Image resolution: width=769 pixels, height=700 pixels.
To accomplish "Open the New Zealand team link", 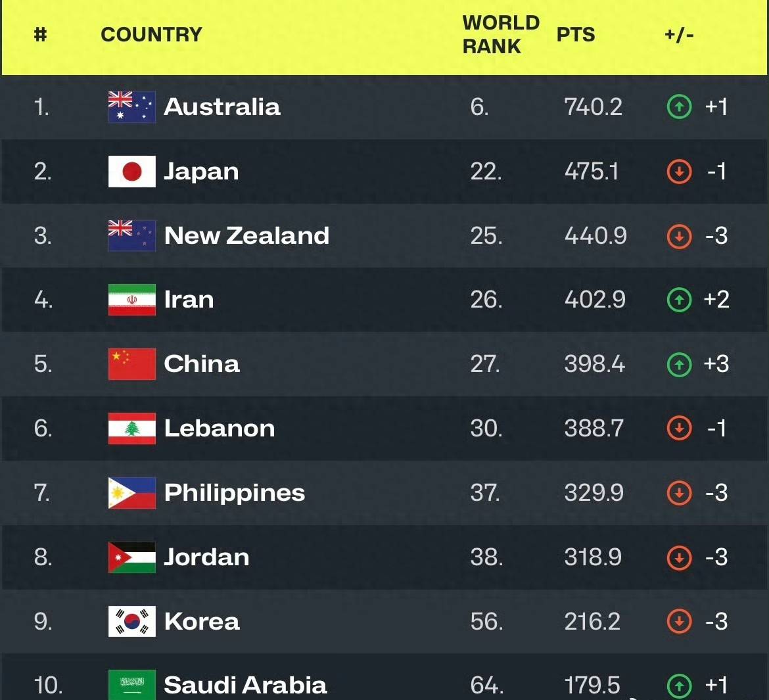I will click(x=246, y=236).
